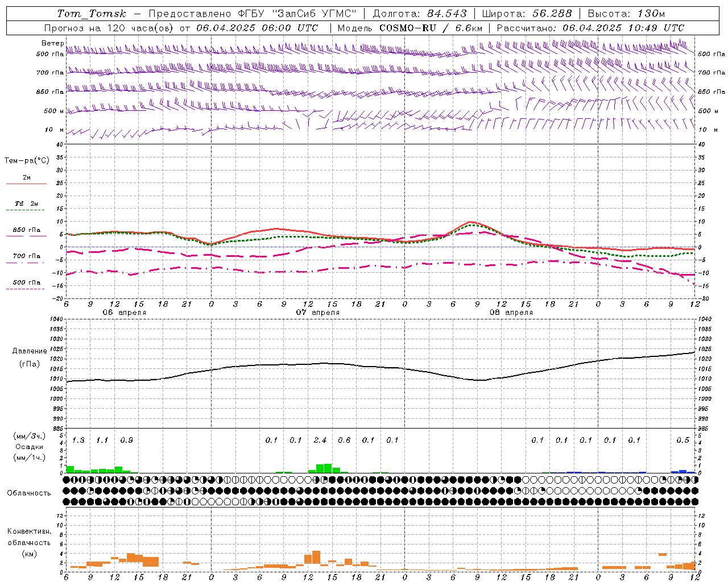This screenshot has height=582, width=728.
Task: Click the '07 апреля' date label
Action: 317,313
